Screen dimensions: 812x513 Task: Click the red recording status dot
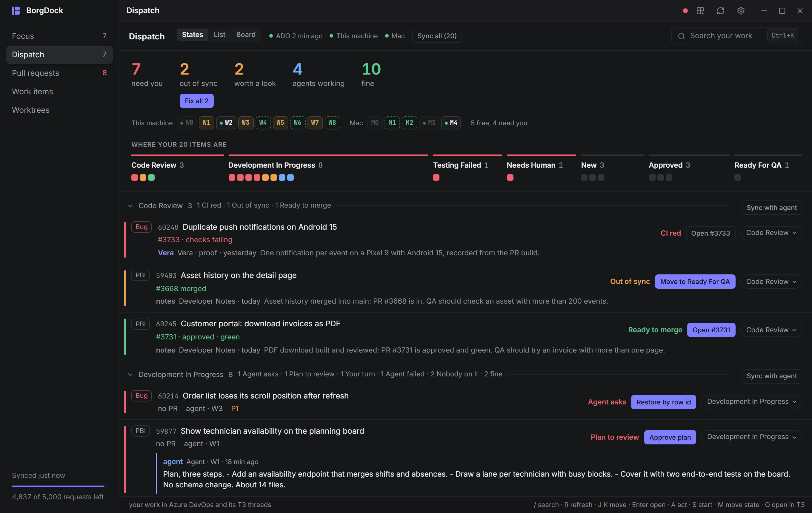685,11
